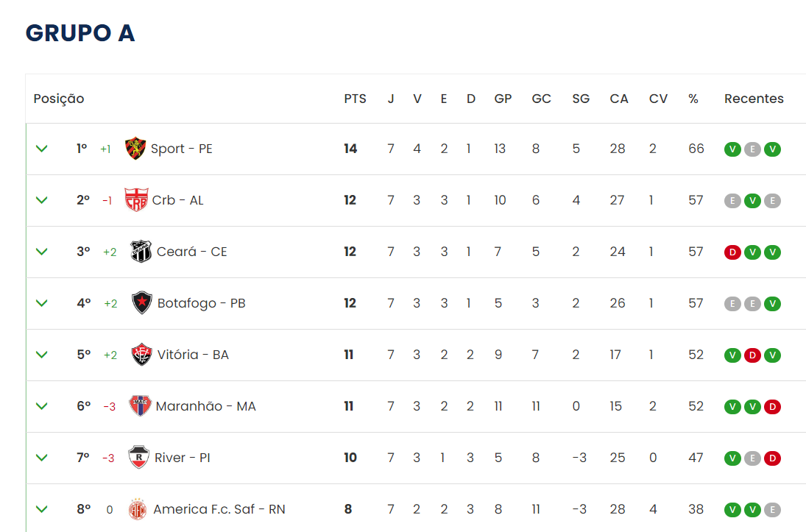Click Sport's gray E recent result badge
The image size is (806, 532).
[x=752, y=149]
